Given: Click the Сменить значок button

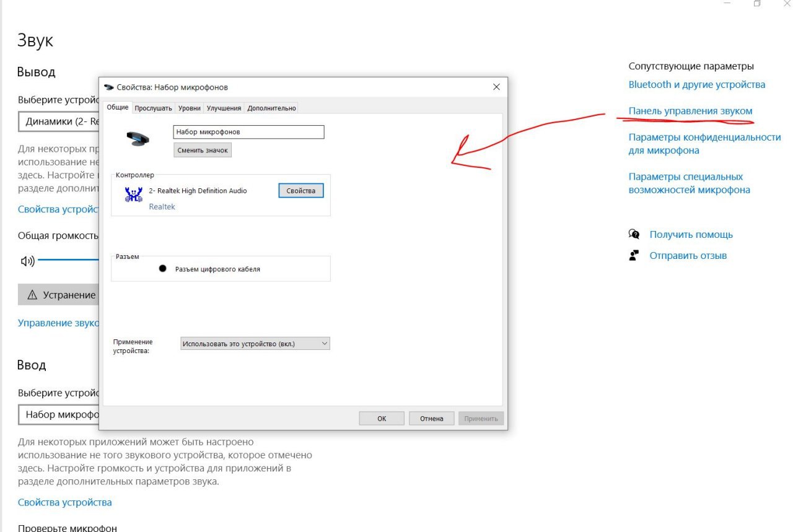Looking at the screenshot, I should coord(203,150).
